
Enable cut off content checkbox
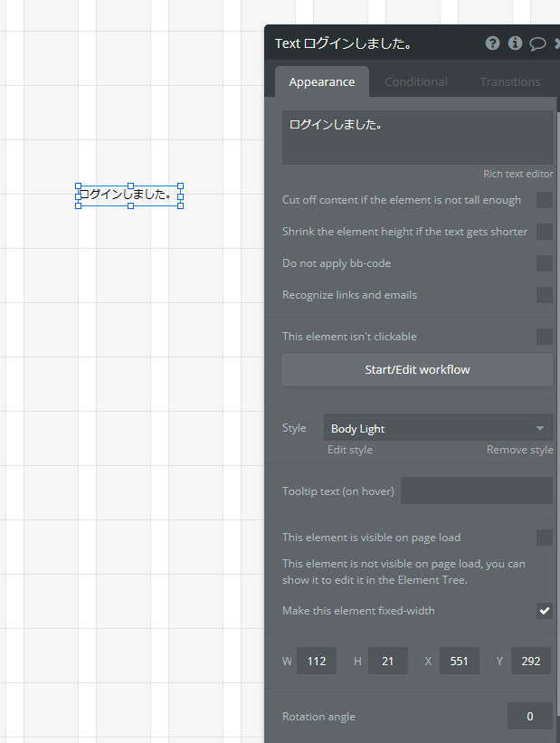[545, 200]
